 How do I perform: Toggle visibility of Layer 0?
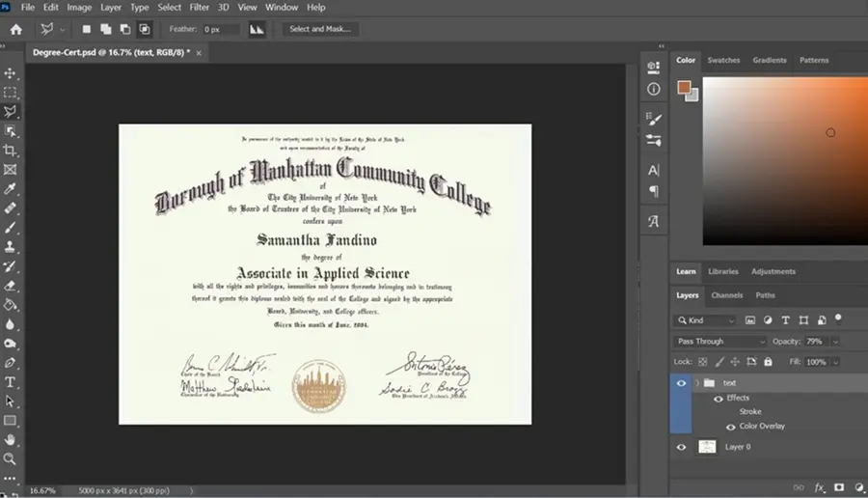click(682, 447)
